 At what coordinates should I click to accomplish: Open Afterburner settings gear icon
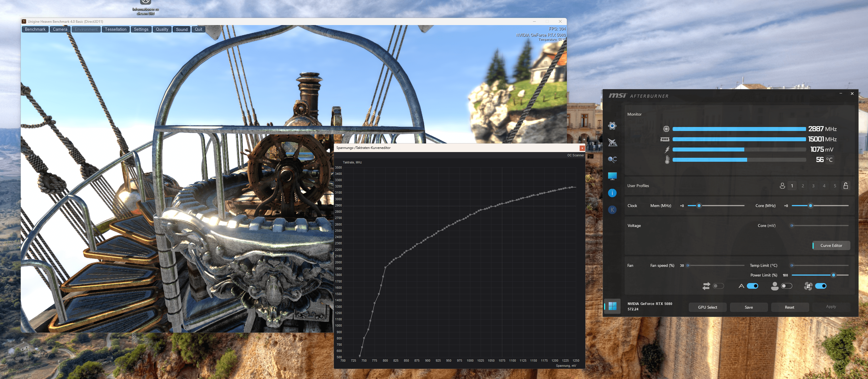612,126
